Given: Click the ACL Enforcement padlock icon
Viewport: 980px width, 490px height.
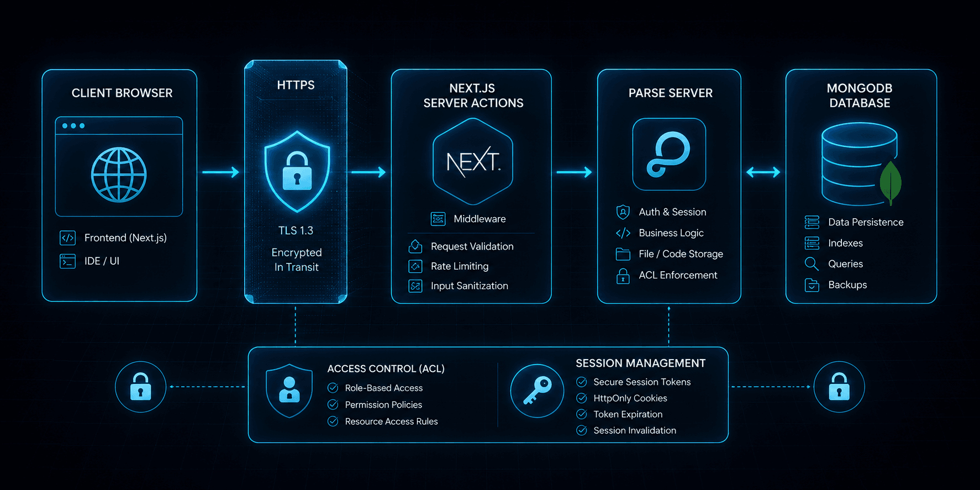Looking at the screenshot, I should tap(623, 276).
